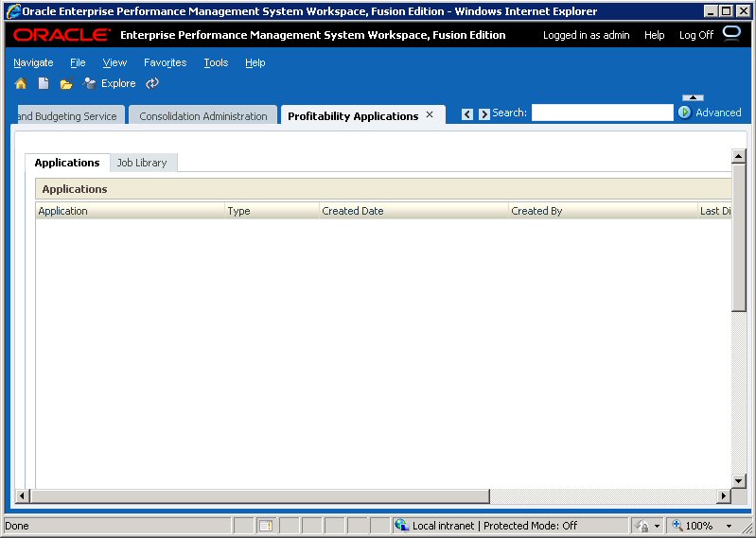Open the Tools menu
The height and width of the screenshot is (538, 756).
click(216, 62)
